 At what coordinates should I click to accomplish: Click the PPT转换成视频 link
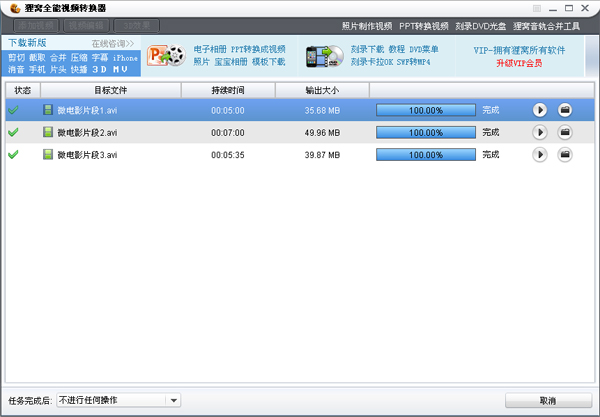[258, 49]
